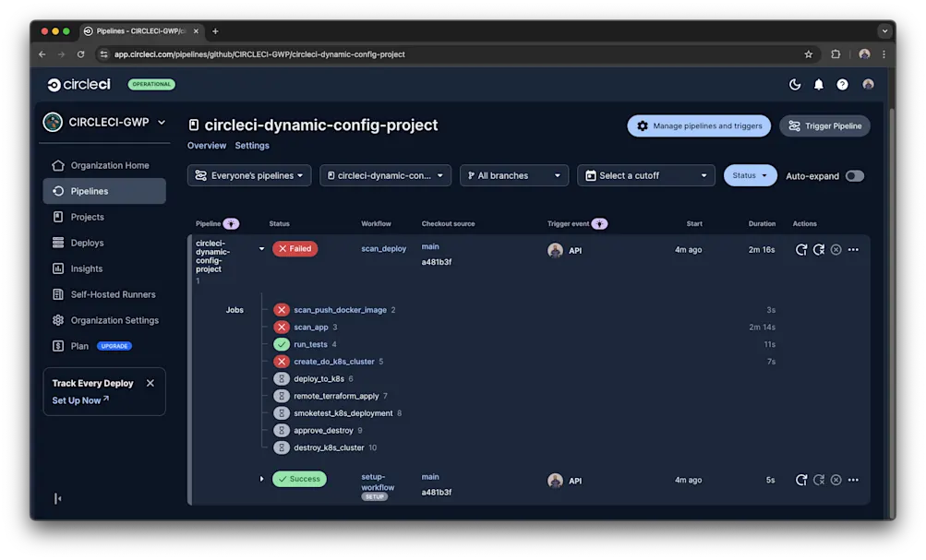
Task: Expand the setup-workflow row
Action: pos(261,479)
